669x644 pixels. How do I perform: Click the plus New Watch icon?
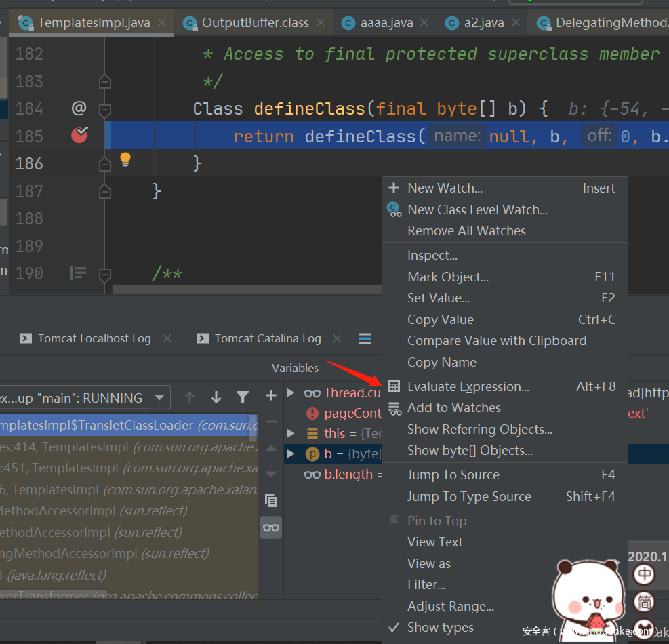[271, 395]
